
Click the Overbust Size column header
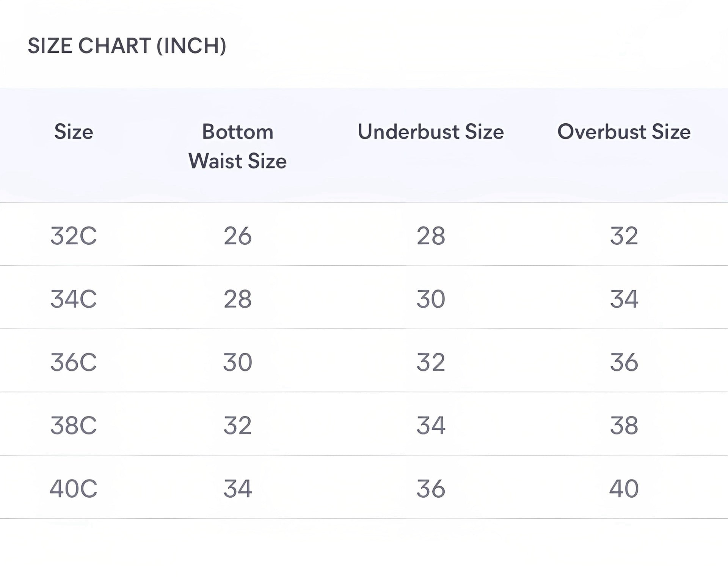(624, 132)
